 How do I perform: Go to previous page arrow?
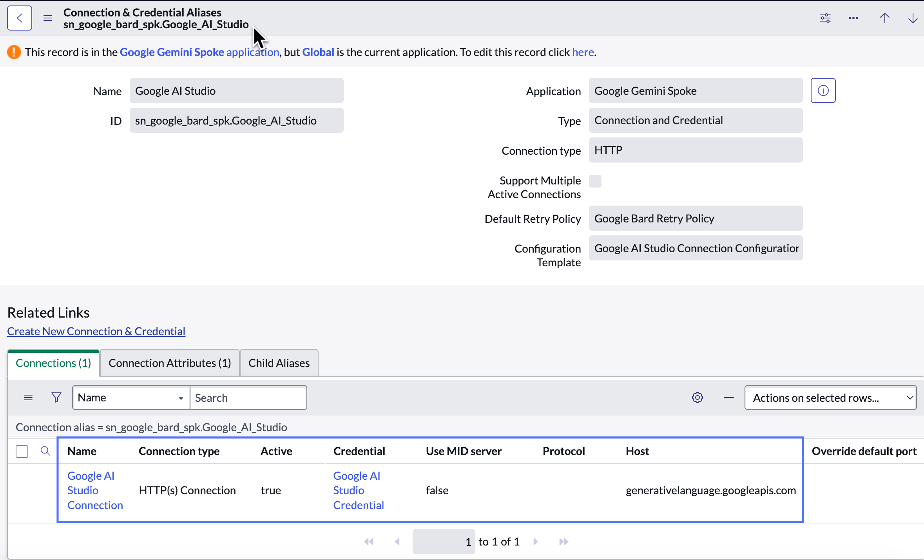pos(397,542)
